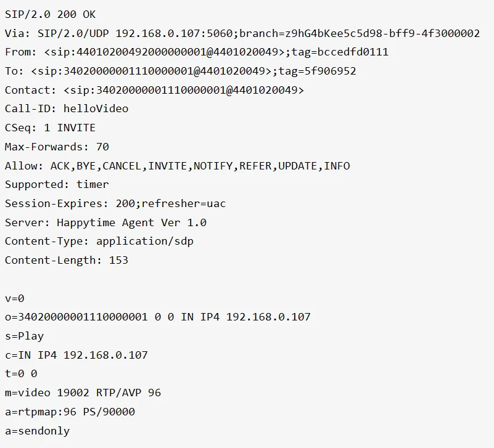Click the Allow methods header line
Image resolution: width=494 pixels, height=448 pixels.
pos(177,166)
